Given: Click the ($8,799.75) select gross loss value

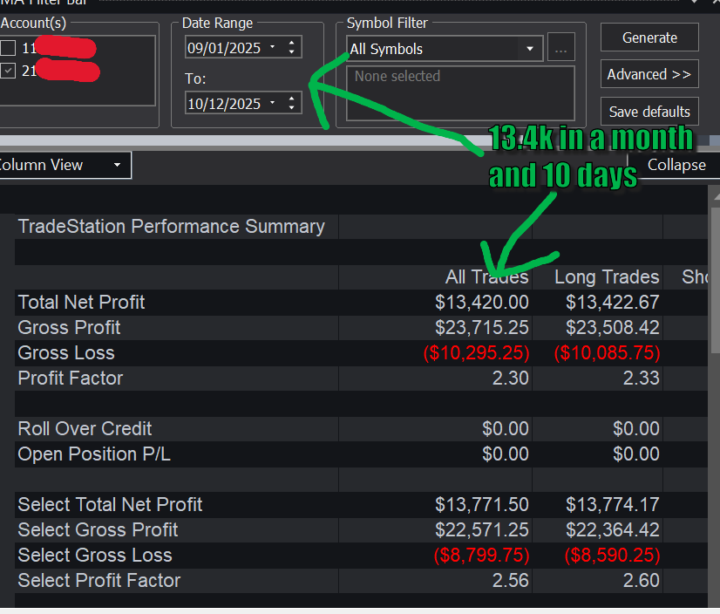Looking at the screenshot, I should pos(482,555).
